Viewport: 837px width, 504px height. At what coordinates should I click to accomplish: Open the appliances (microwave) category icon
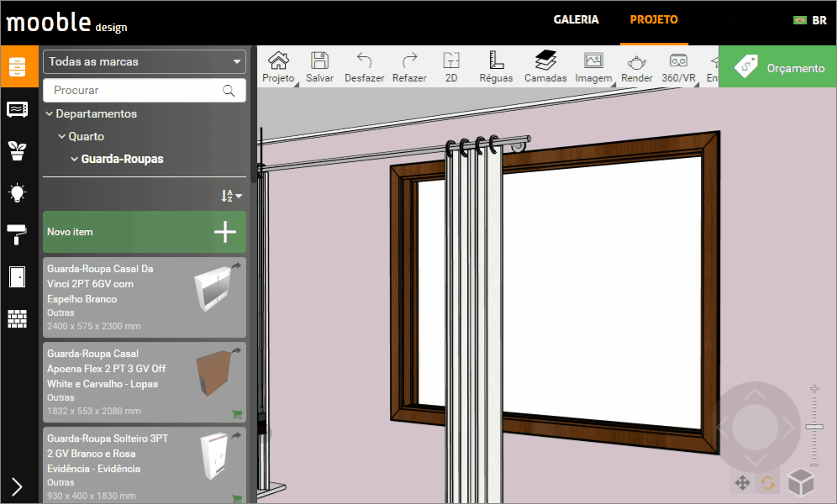coord(18,109)
